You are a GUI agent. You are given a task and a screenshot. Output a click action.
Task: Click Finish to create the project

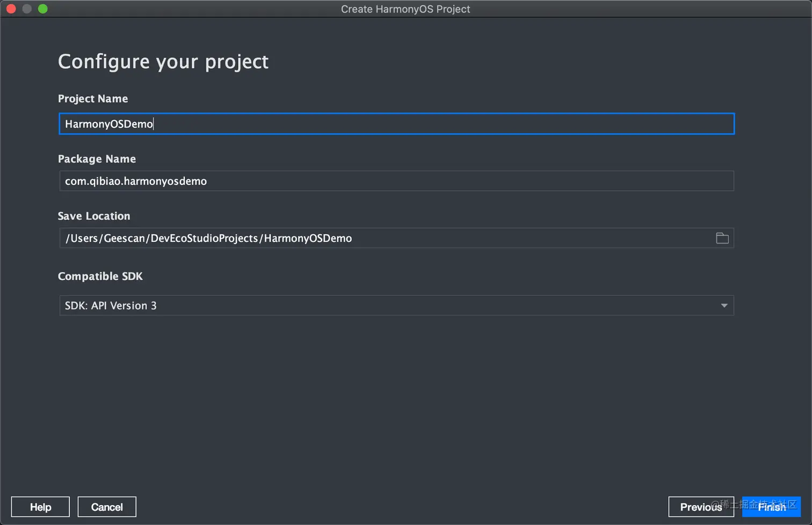tap(771, 507)
